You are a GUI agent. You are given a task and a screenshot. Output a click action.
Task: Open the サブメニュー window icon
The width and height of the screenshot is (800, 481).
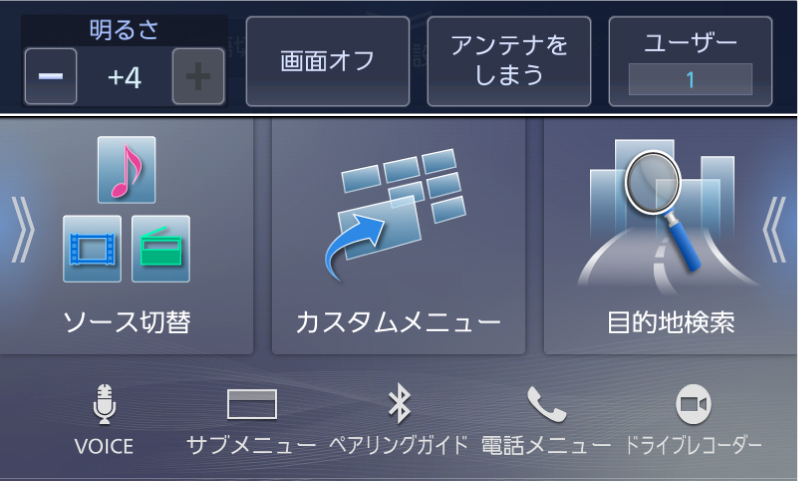[252, 404]
